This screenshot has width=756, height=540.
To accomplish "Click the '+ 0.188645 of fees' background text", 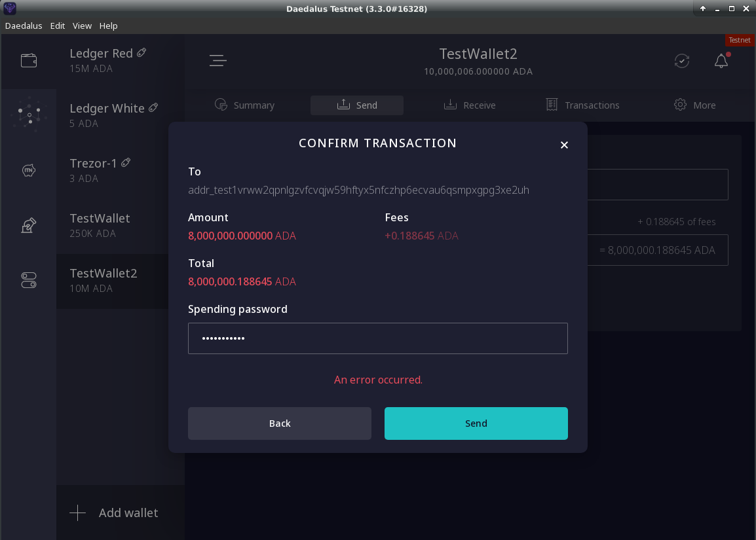I will (x=677, y=222).
